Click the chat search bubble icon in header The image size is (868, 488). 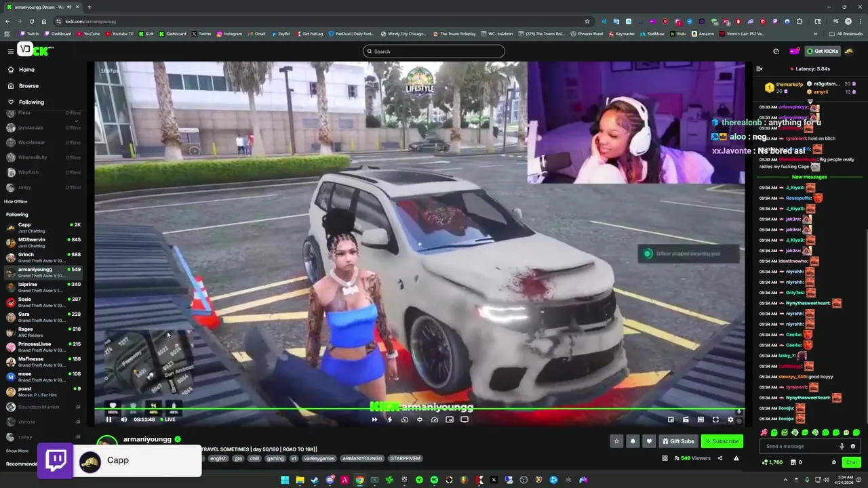(x=776, y=52)
